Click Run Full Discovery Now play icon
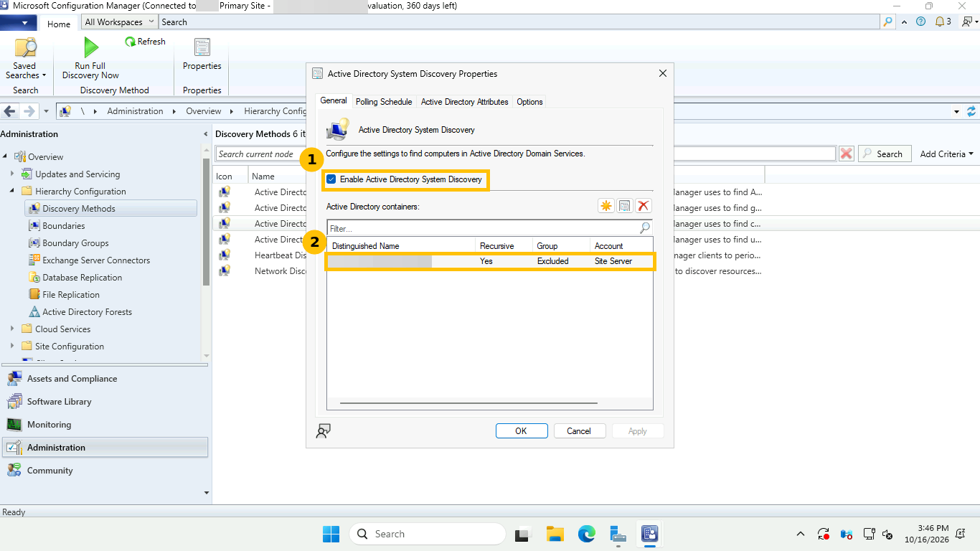 pyautogui.click(x=90, y=47)
